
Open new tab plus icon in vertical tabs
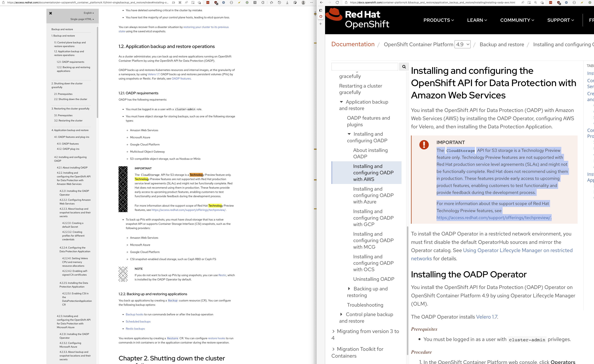coord(321,24)
